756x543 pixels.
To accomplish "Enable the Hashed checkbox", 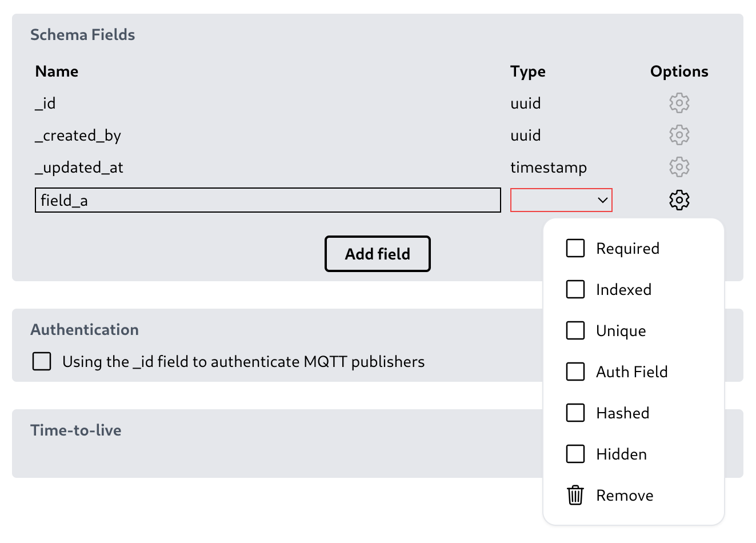I will tap(575, 413).
